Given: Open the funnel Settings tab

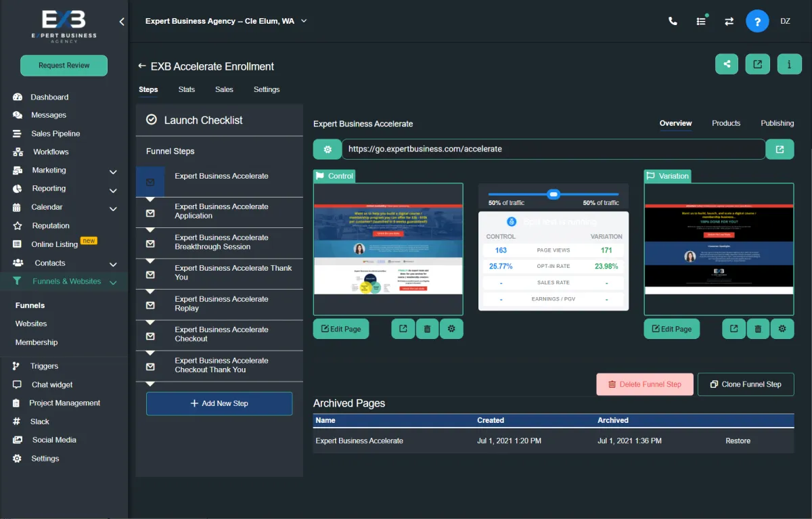Looking at the screenshot, I should coord(267,89).
